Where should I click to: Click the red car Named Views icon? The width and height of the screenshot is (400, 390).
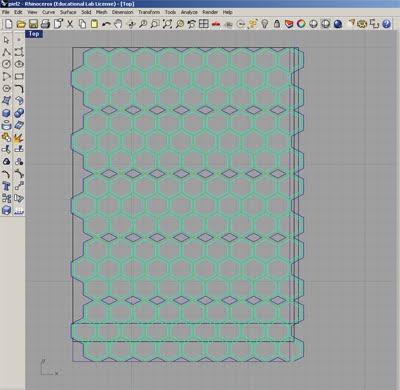click(x=216, y=24)
